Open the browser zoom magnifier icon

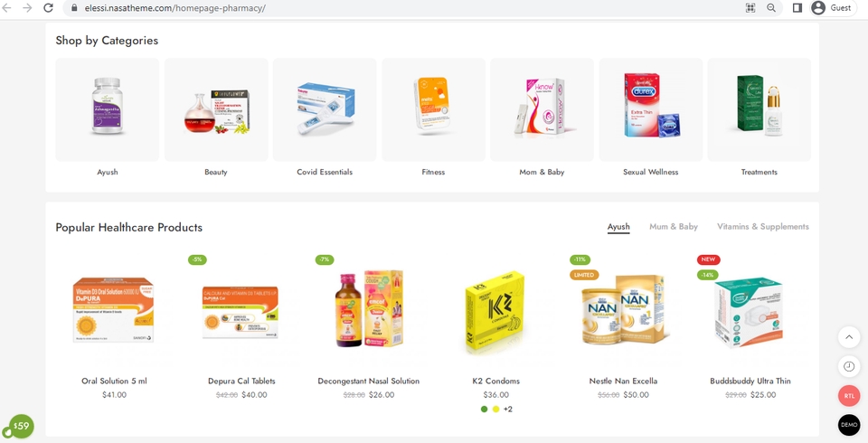(x=771, y=8)
